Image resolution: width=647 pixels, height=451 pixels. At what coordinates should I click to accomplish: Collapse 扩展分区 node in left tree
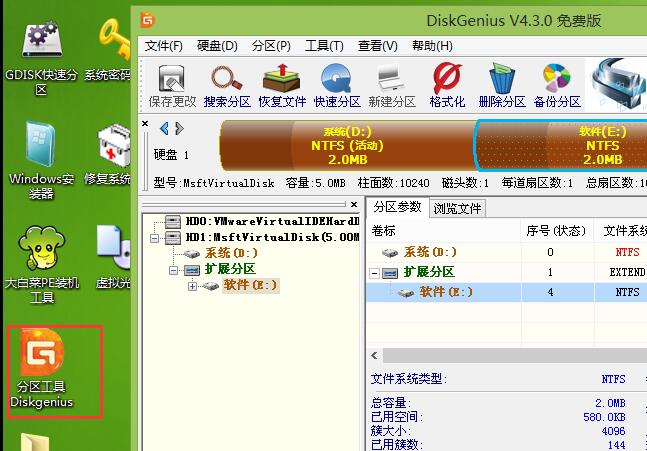[x=174, y=270]
